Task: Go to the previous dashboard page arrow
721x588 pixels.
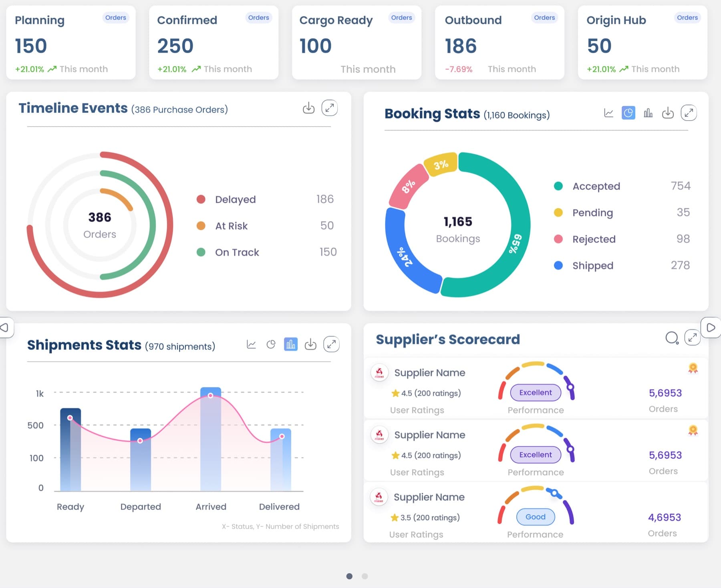Action: click(x=5, y=327)
